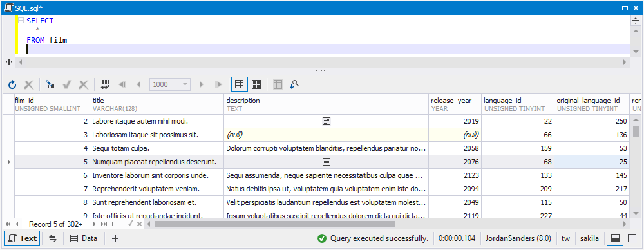Click the (null) description cell of film 3

327,135
